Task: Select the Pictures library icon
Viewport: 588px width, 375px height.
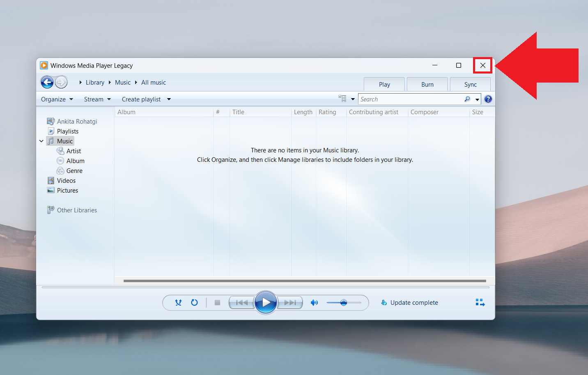Action: click(51, 190)
